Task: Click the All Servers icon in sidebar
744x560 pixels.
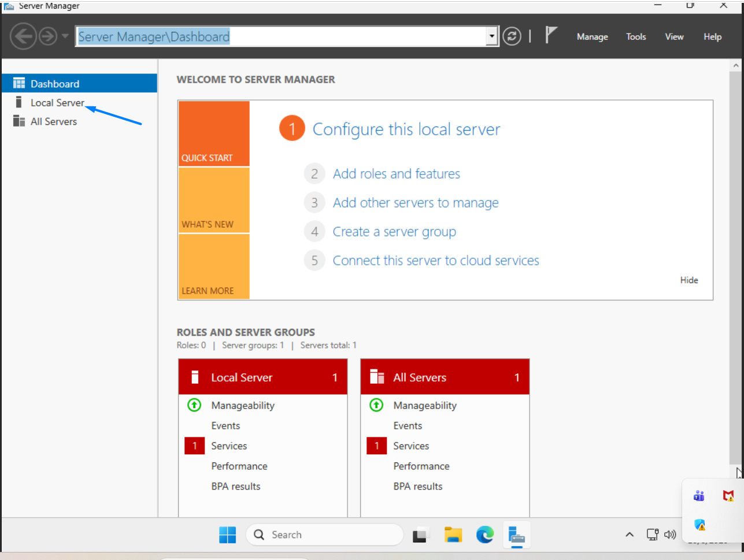Action: 19,121
